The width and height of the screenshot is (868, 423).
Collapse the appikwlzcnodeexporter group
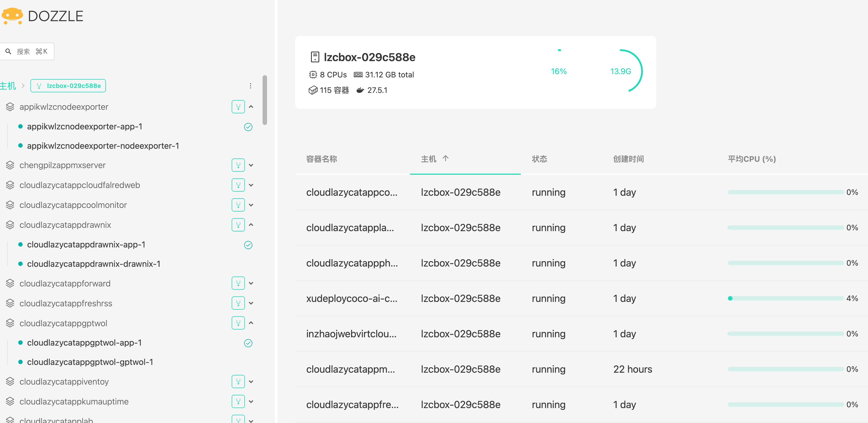(251, 107)
